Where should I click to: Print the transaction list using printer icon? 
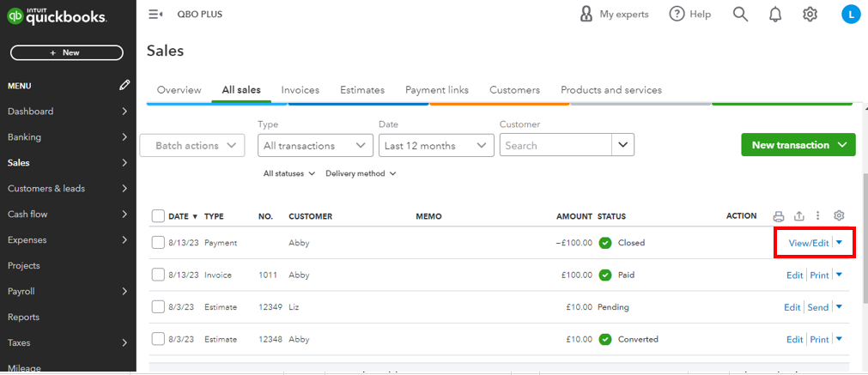(x=779, y=216)
